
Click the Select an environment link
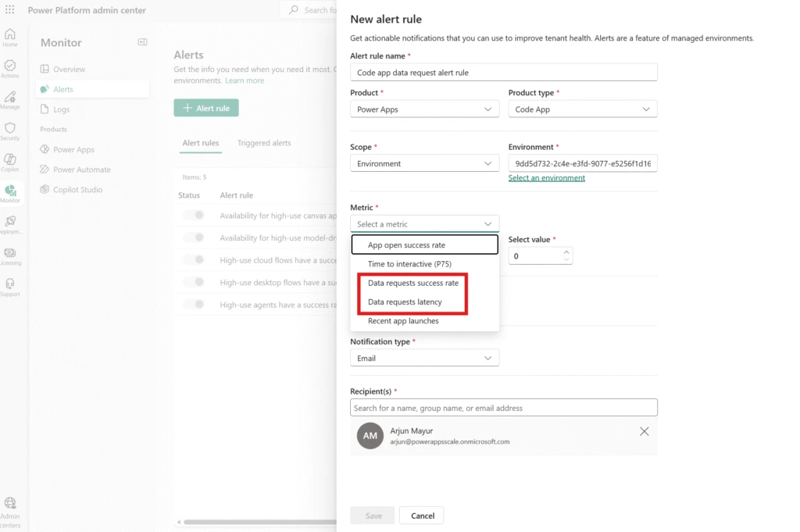(545, 177)
